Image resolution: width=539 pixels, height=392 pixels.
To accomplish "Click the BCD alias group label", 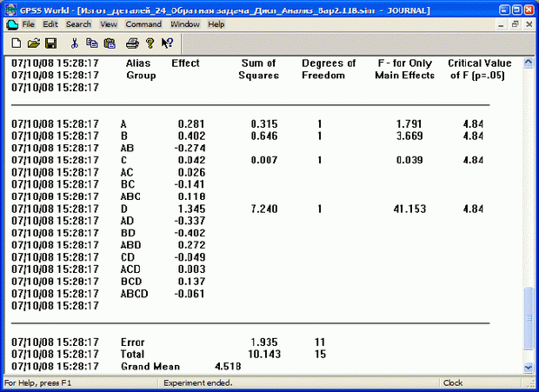I will coord(131,282).
